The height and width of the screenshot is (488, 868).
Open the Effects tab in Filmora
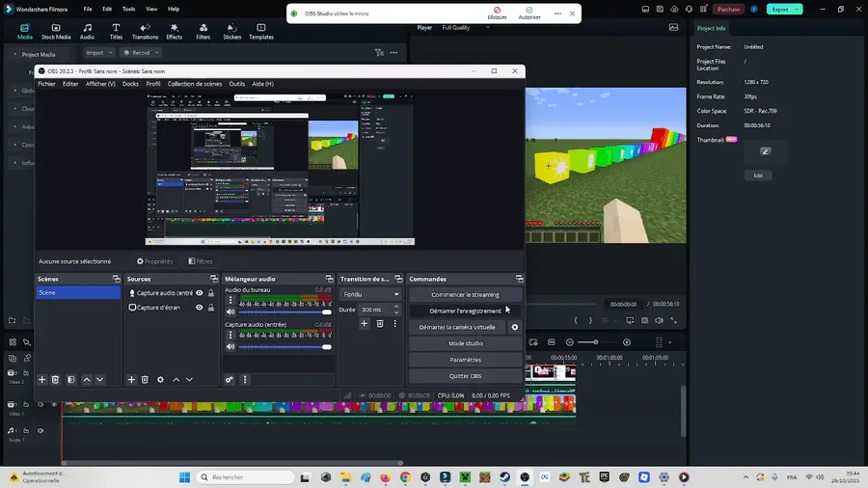(174, 32)
